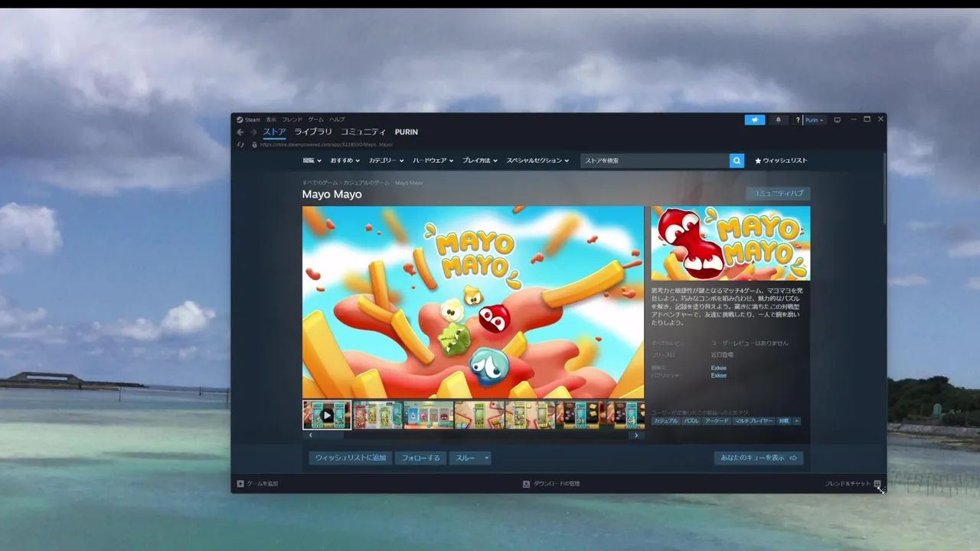
Task: Switch to the ライブラリ tab
Action: pos(313,132)
